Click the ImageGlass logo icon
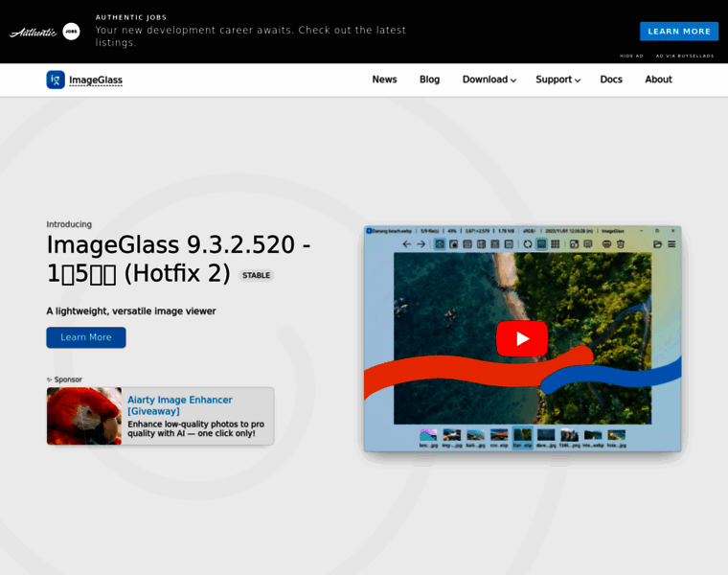This screenshot has width=728, height=575. [x=56, y=80]
